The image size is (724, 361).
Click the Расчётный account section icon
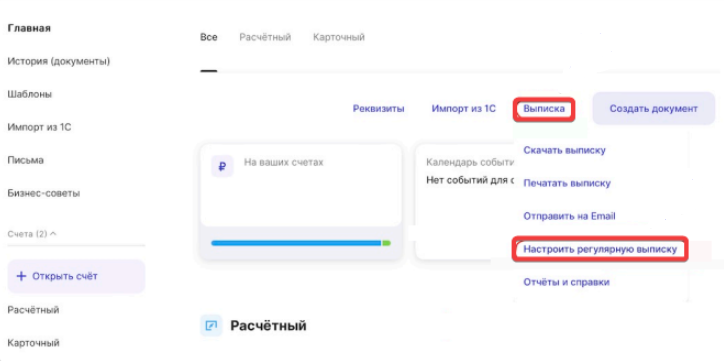tap(211, 326)
